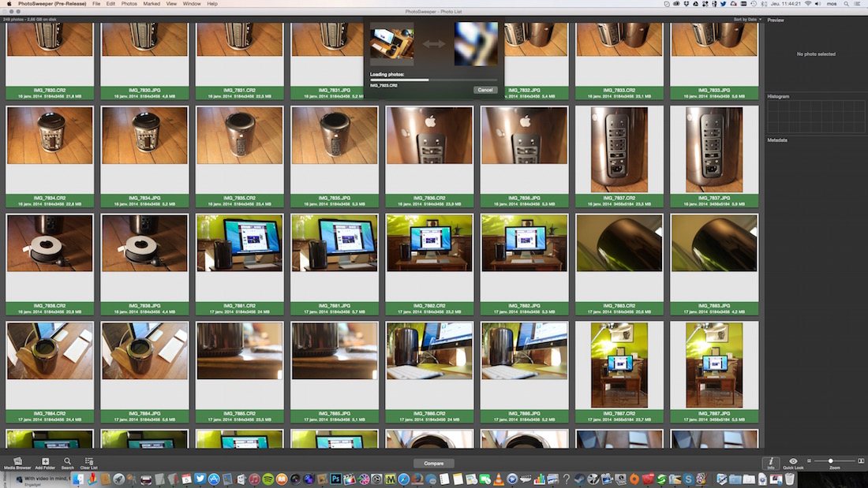Open the Edit menu

[x=110, y=3]
